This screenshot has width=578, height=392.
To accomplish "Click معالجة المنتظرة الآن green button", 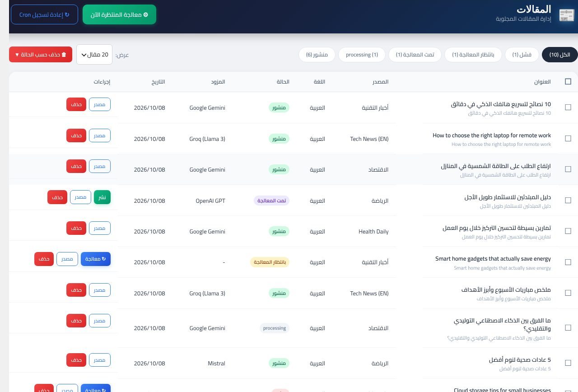I will click(x=119, y=14).
